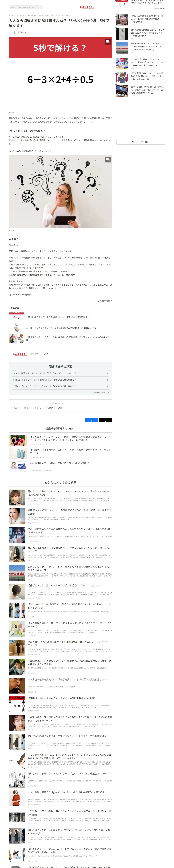
Task: Open recommended article '「STORY」とモデルの坂元美香さん'
Action: pos(69,813)
